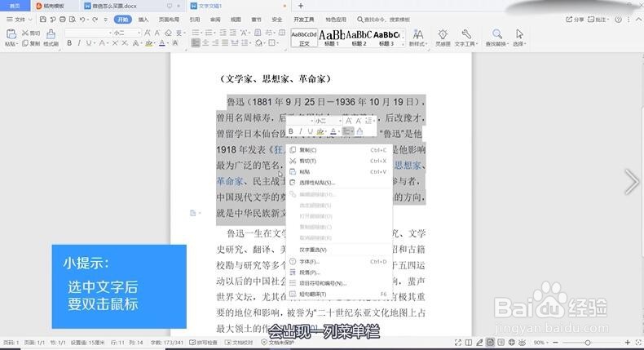The height and width of the screenshot is (350, 644).
Task: Toggle center alignment in ribbon
Action: (205, 42)
